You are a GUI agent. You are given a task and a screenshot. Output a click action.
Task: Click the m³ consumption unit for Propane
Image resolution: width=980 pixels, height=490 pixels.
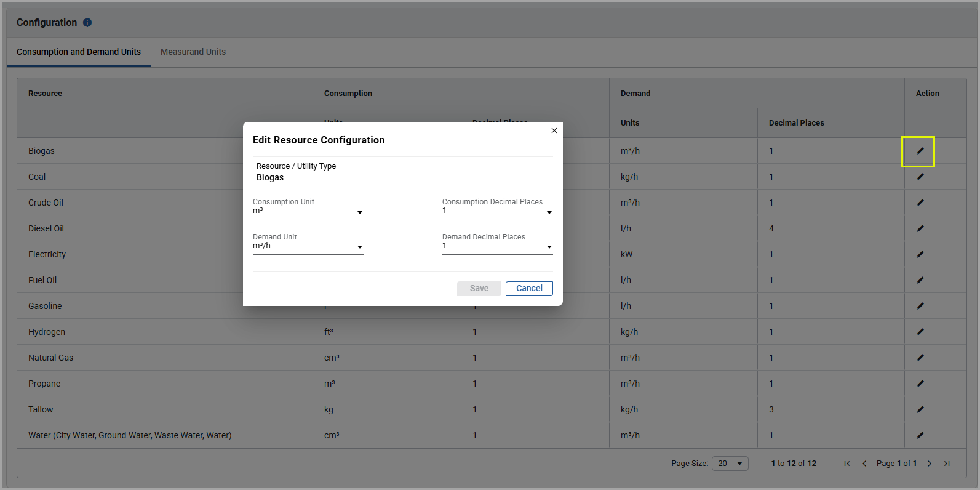330,384
